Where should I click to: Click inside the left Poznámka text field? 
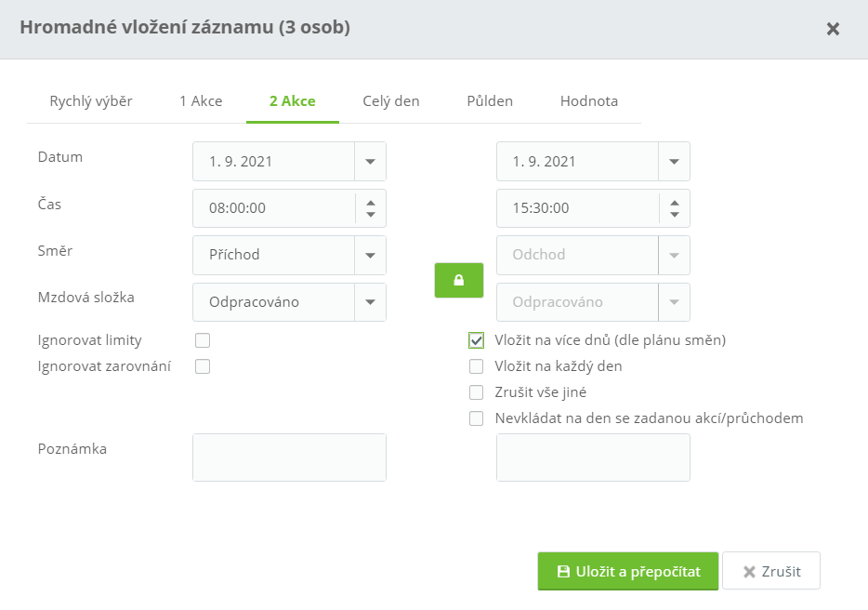[x=288, y=457]
